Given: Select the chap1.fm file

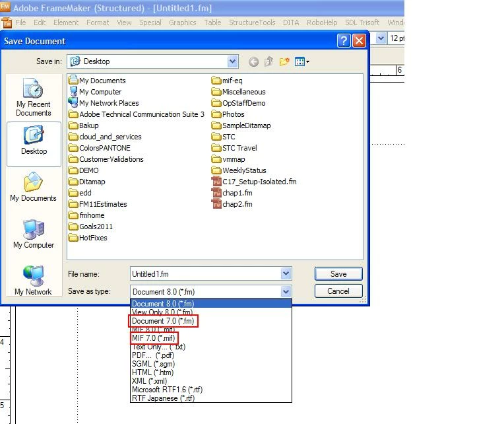Looking at the screenshot, I should coord(232,193).
